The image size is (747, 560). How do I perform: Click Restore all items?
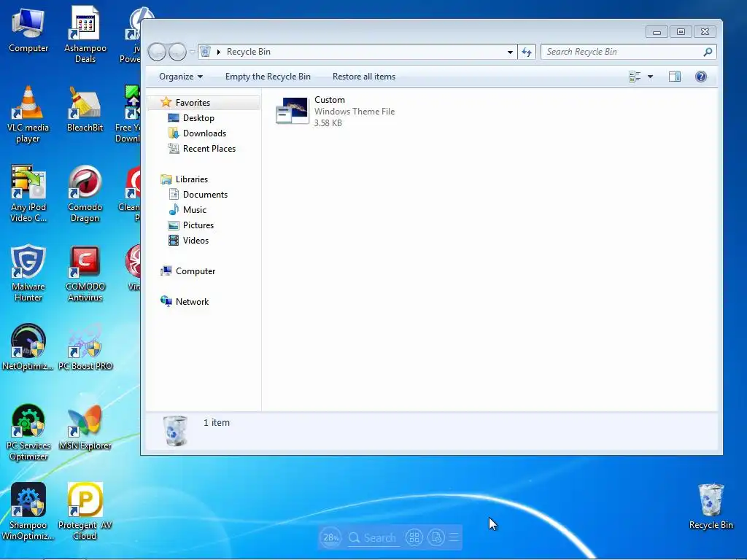point(364,77)
